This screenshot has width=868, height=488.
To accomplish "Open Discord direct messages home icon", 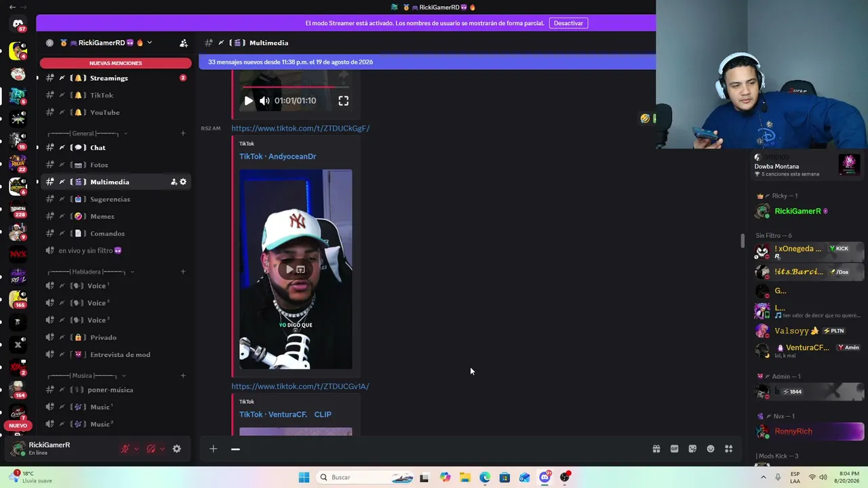I will (x=18, y=25).
